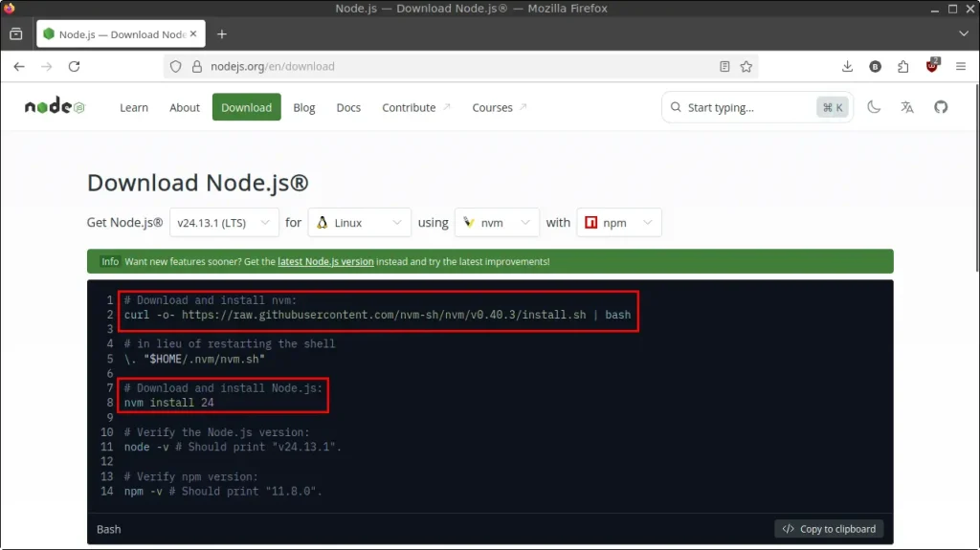Open the Docs nav item
This screenshot has width=980, height=550.
348,107
